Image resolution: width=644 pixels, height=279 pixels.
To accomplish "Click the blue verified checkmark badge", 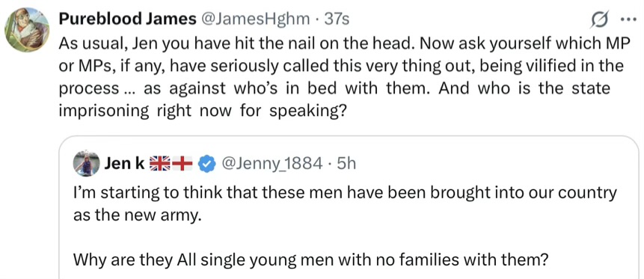I will pyautogui.click(x=206, y=164).
